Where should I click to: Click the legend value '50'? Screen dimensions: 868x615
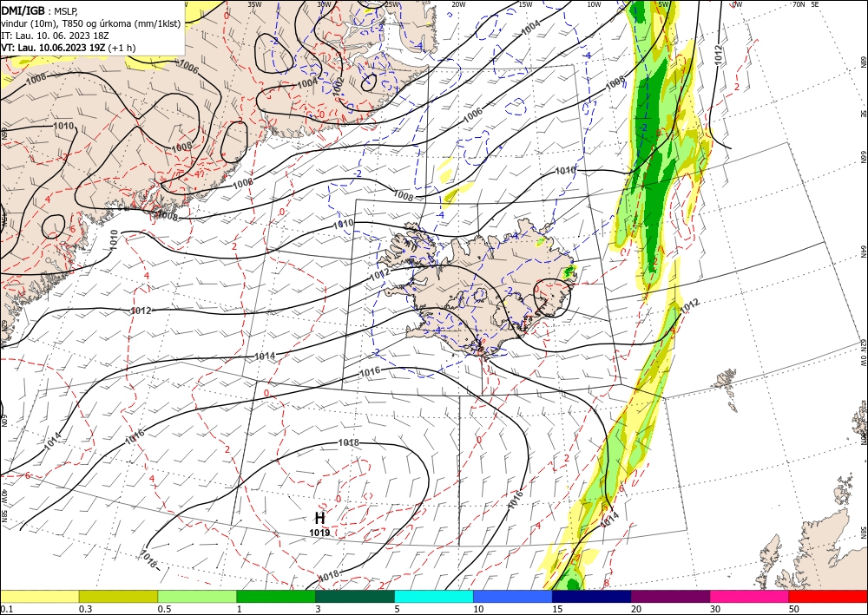794,609
